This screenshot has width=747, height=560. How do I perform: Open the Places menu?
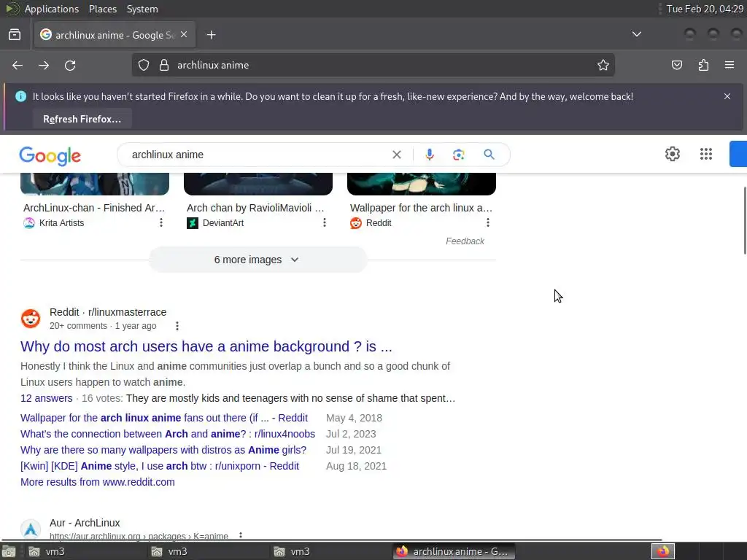click(x=103, y=9)
